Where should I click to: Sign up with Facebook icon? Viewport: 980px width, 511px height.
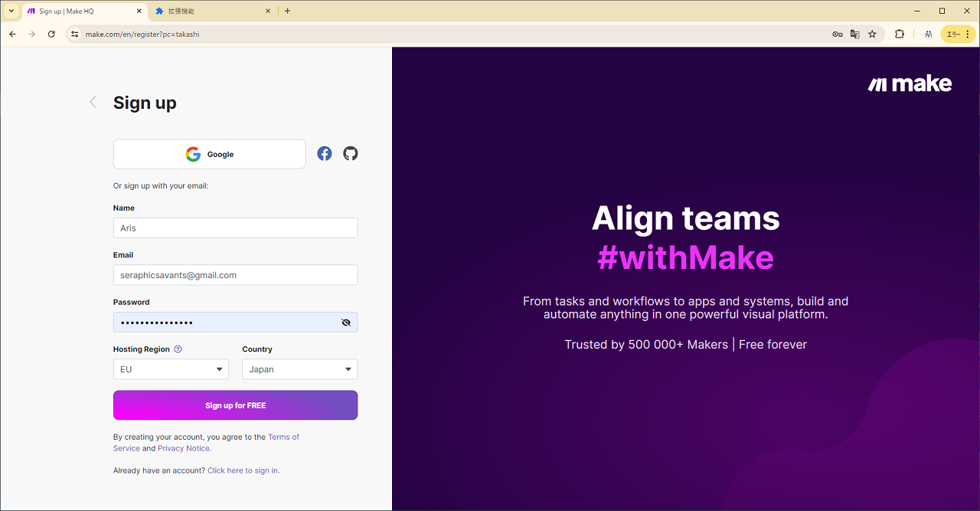click(325, 154)
